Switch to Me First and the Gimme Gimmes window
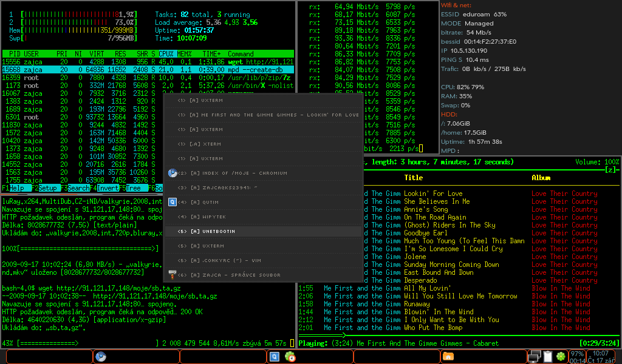Viewport: 622px width, 364px height. (264, 115)
